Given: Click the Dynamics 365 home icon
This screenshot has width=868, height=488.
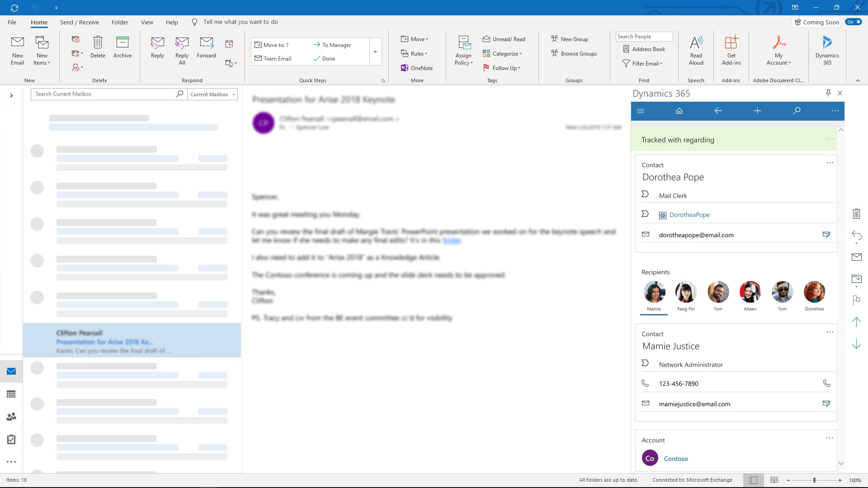Looking at the screenshot, I should click(x=679, y=111).
